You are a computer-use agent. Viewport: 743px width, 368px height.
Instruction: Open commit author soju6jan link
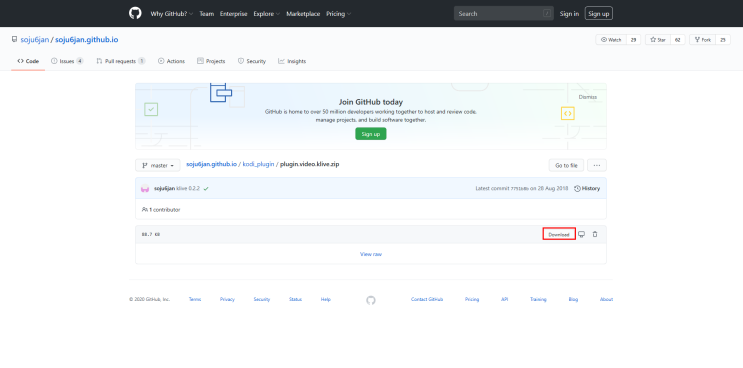pyautogui.click(x=164, y=188)
